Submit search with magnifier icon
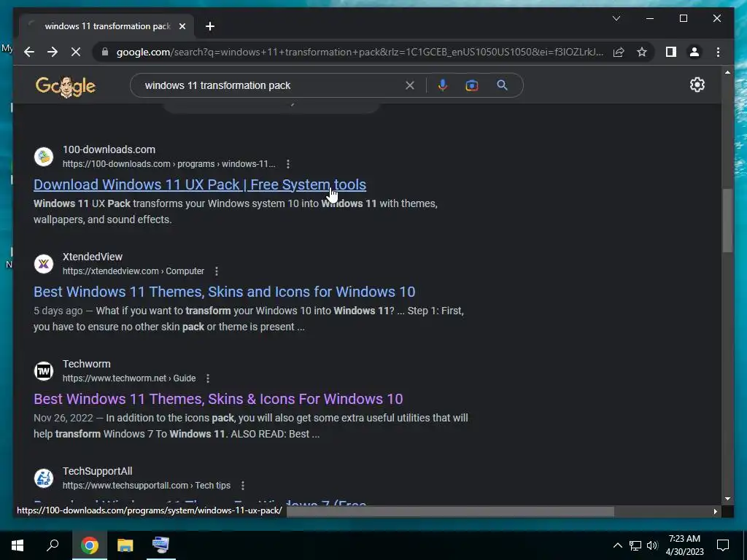The height and width of the screenshot is (560, 747). point(502,85)
